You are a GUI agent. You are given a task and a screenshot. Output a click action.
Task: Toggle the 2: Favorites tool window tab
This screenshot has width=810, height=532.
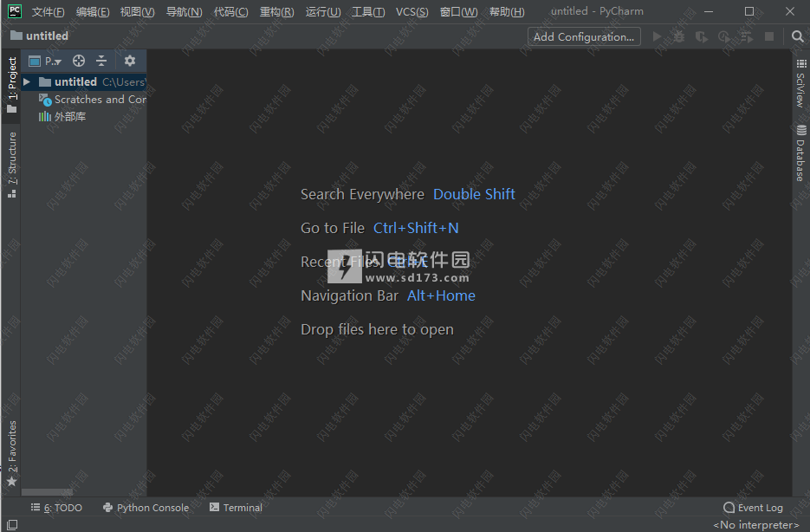point(11,453)
